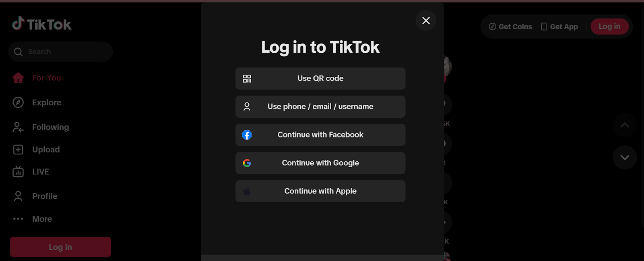The image size is (644, 261).
Task: Open Explore compass icon
Action: coord(18,103)
